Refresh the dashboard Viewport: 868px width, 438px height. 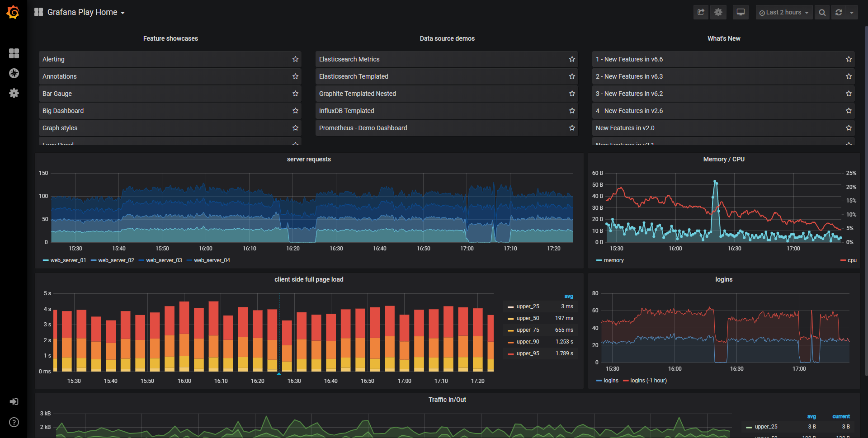[x=839, y=12]
